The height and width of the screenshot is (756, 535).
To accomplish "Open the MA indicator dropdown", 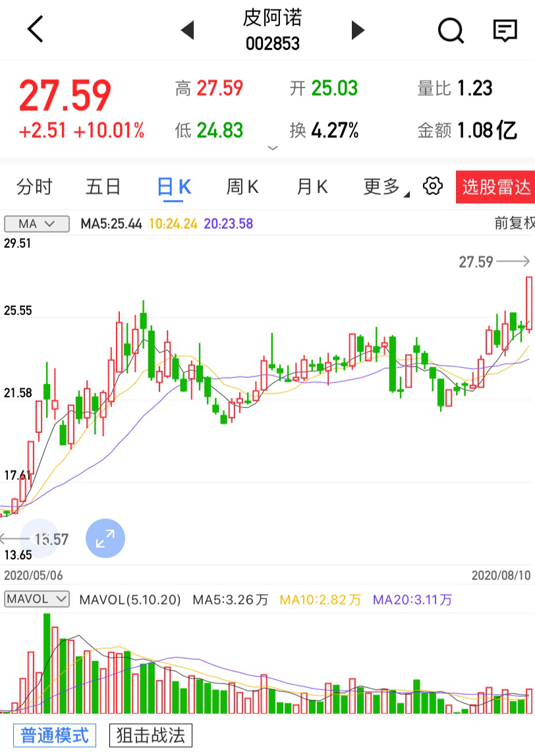I will pos(37,224).
